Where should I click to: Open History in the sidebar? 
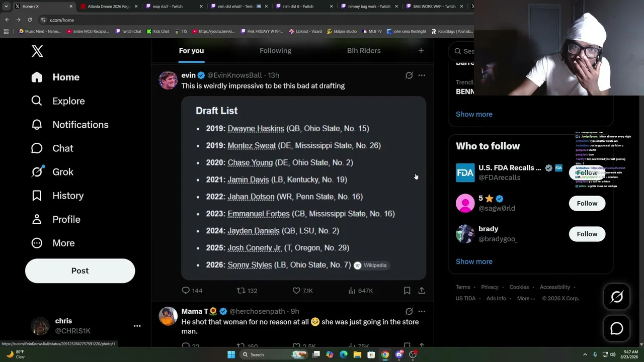click(57, 196)
